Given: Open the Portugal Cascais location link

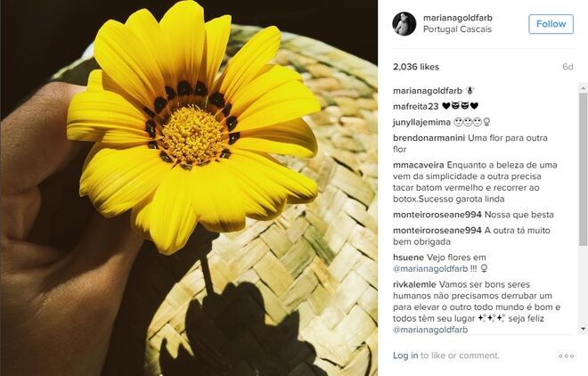Looking at the screenshot, I should [x=457, y=29].
